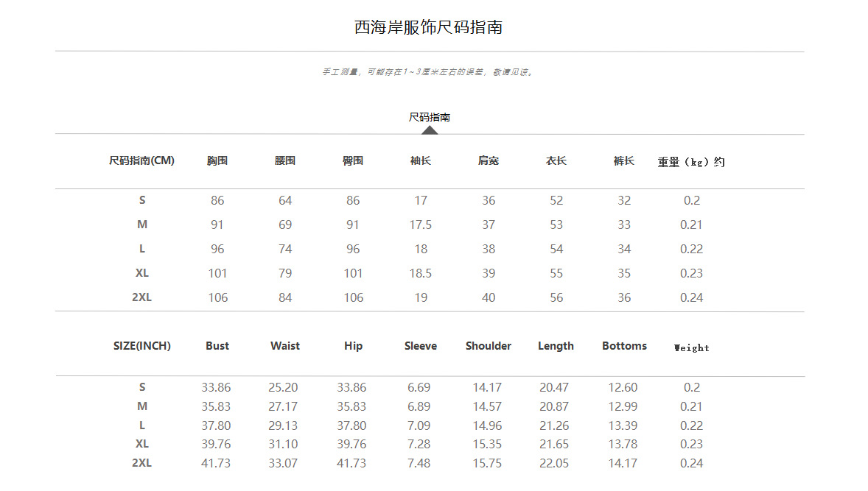The width and height of the screenshot is (868, 491).
Task: Click the 腰围 column header
Action: (x=285, y=161)
